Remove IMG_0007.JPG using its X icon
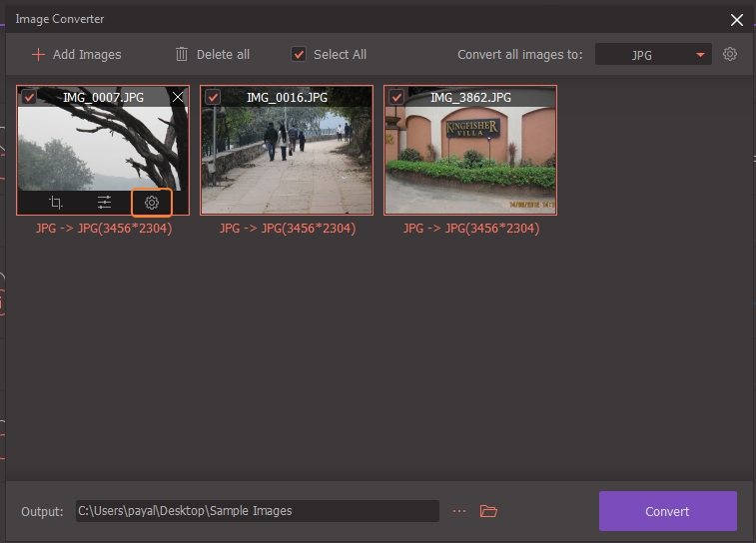 (178, 97)
